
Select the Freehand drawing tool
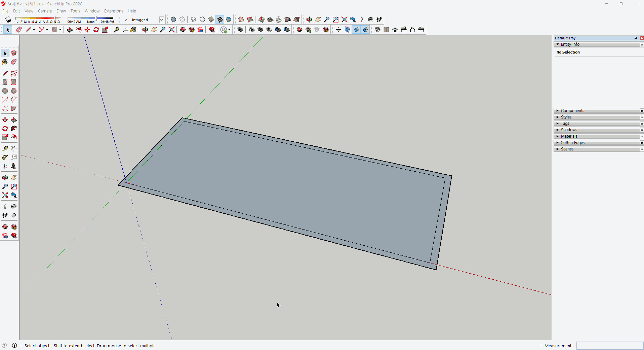pyautogui.click(x=14, y=73)
